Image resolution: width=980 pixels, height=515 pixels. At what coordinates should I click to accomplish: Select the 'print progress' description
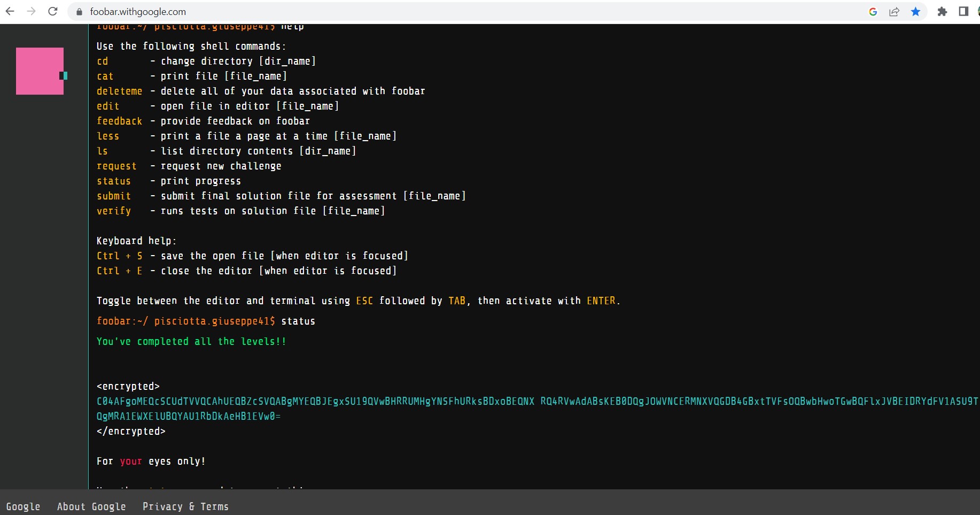tap(200, 181)
